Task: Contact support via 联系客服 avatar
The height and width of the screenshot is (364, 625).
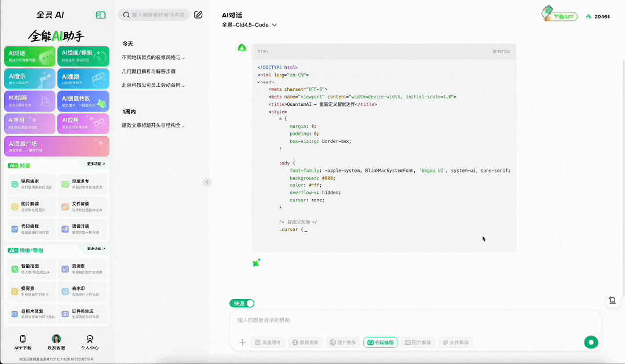Action: [x=56, y=341]
